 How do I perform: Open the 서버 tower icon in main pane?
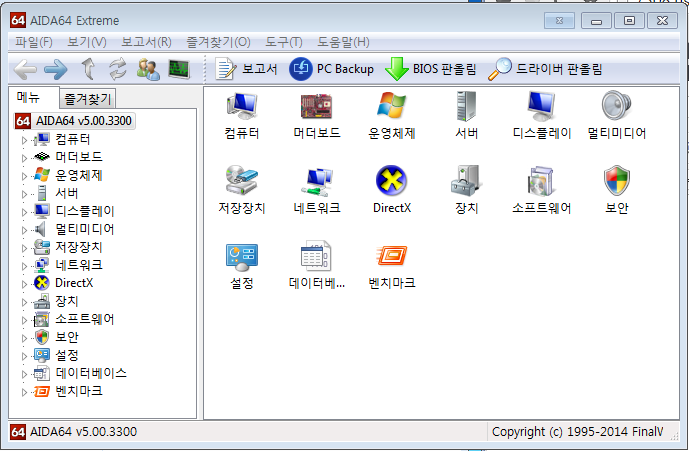pos(466,106)
